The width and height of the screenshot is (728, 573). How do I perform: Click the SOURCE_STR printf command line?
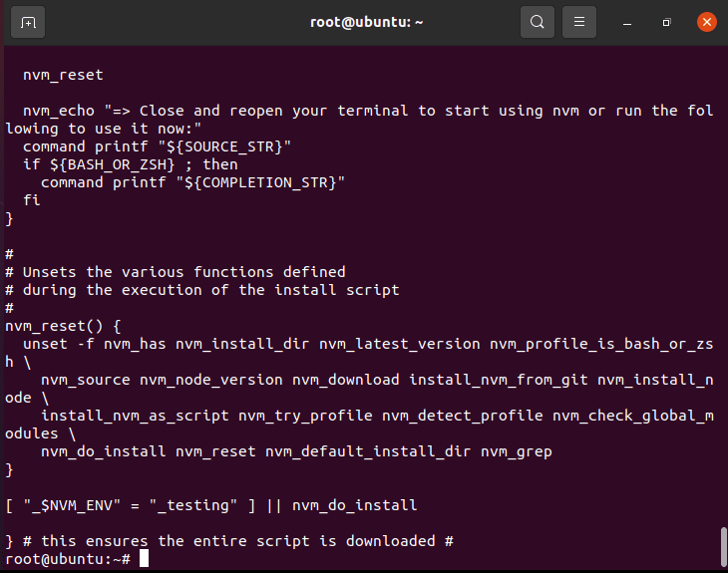[157, 146]
